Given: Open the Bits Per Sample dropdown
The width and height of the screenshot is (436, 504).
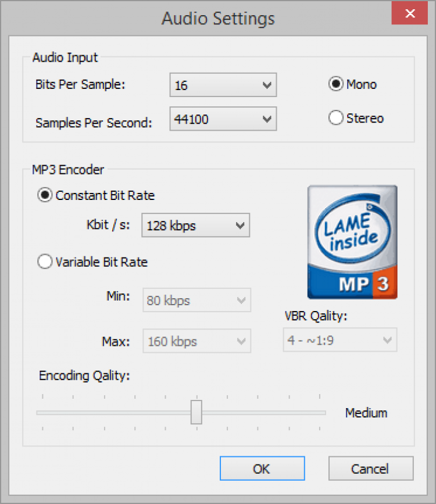Looking at the screenshot, I should click(x=223, y=85).
